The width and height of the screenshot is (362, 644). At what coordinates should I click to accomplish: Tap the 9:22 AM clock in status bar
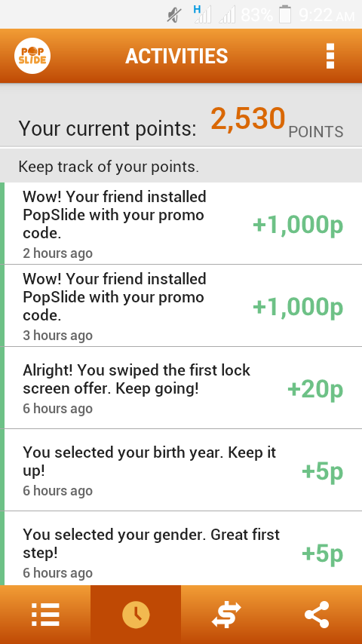click(x=327, y=16)
